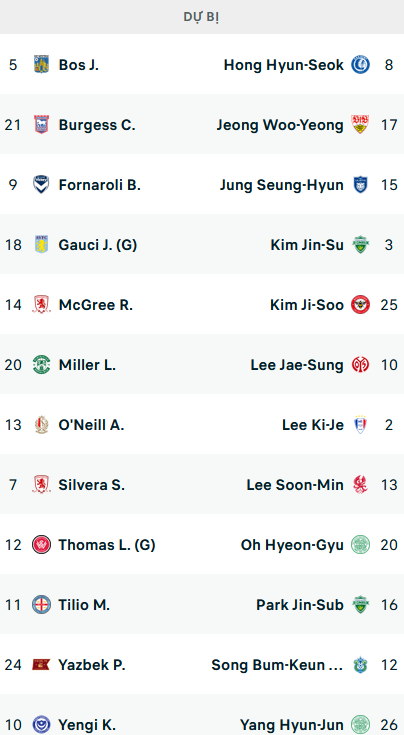Click the Melbourne Victory crest beside Fornaroli B.
The height and width of the screenshot is (735, 404).
click(41, 184)
